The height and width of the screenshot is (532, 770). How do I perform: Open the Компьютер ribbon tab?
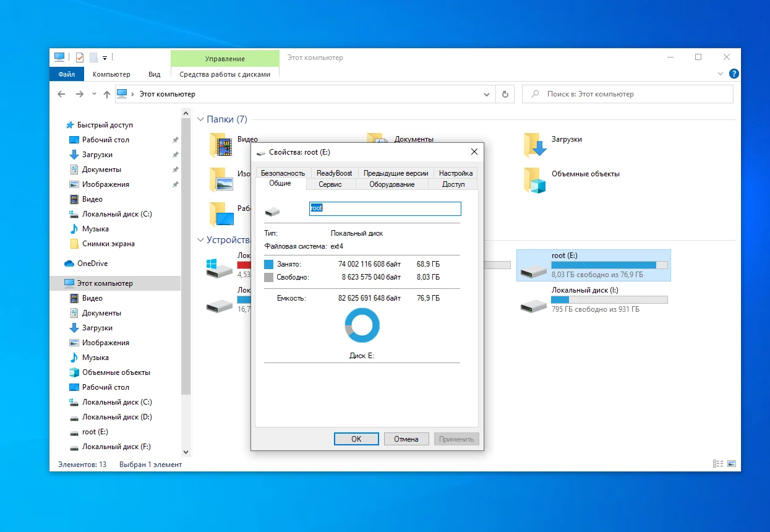pyautogui.click(x=111, y=74)
